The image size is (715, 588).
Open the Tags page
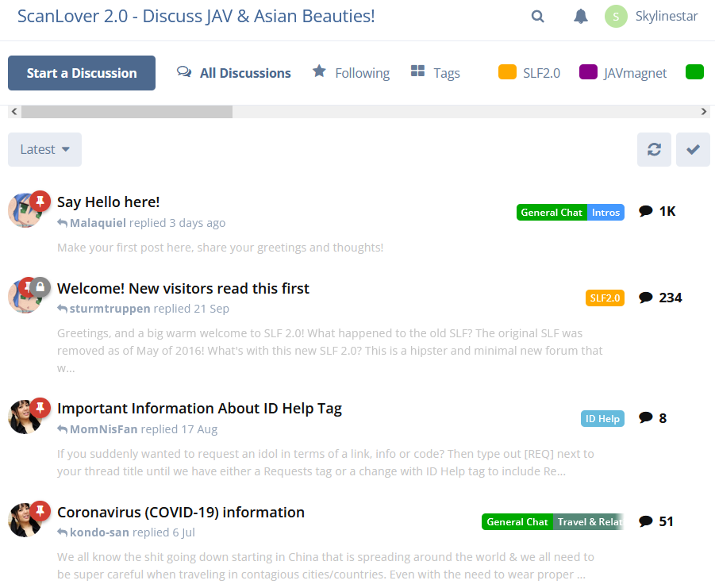pyautogui.click(x=436, y=73)
